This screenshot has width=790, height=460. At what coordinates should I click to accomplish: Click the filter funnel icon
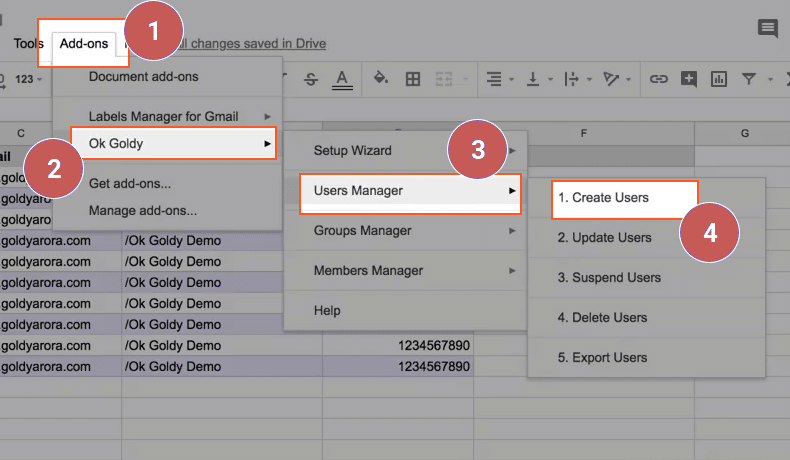749,79
